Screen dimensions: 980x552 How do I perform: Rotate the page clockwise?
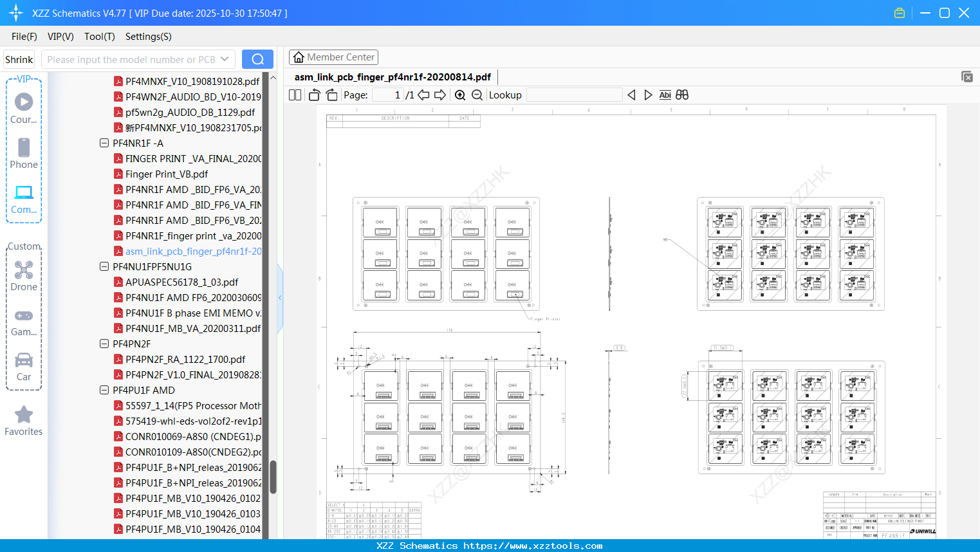pos(331,95)
